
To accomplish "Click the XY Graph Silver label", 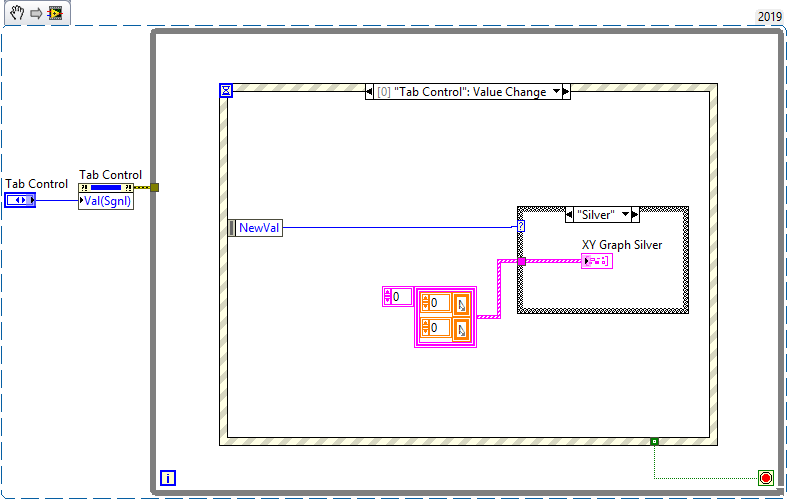I will 622,245.
